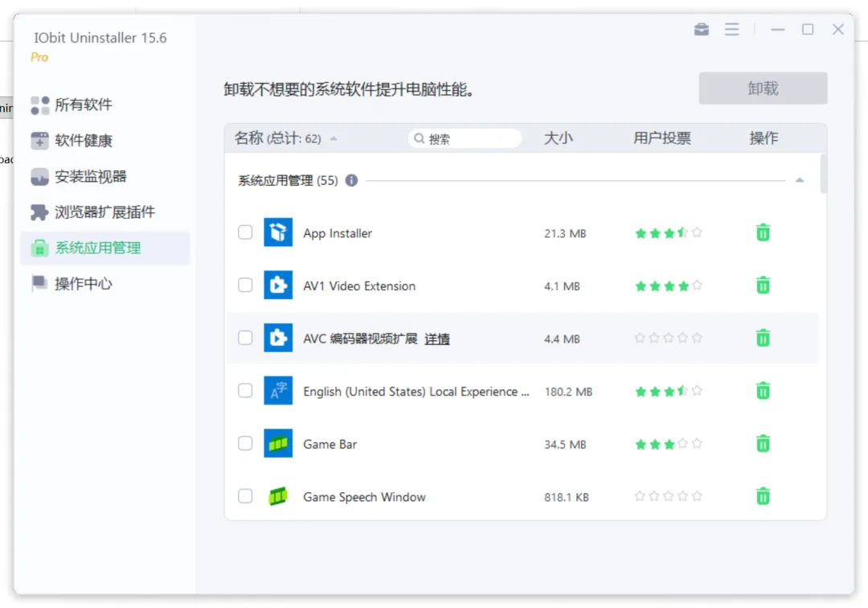Delete AV1 Video Extension via trash icon

[x=763, y=286]
